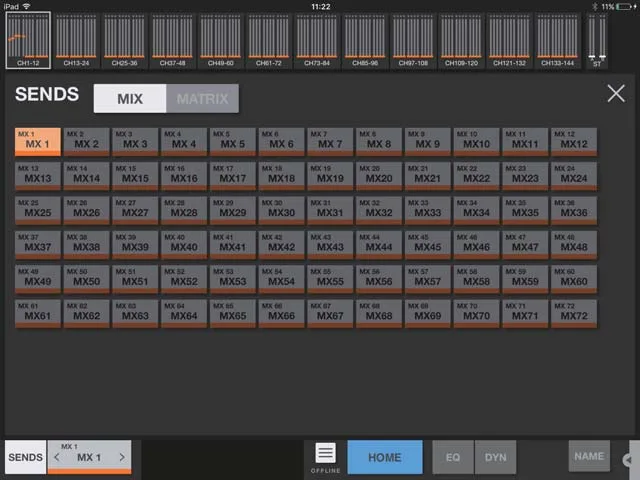This screenshot has height=480, width=640.
Task: Select the MX24 mix send
Action: [574, 176]
